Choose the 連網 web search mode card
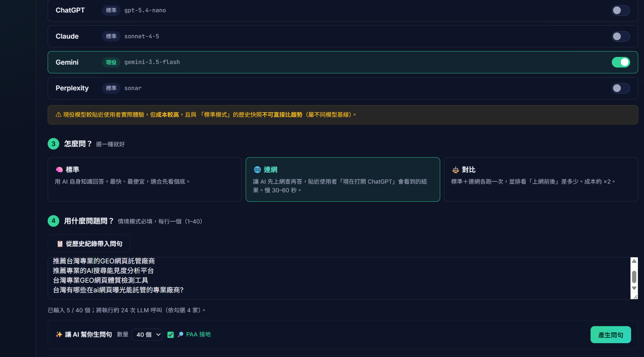644x357 pixels. 343,179
